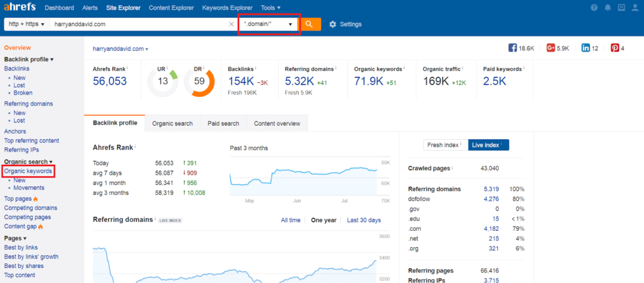
Task: Open the *.domain/* mode dropdown
Action: tap(269, 25)
